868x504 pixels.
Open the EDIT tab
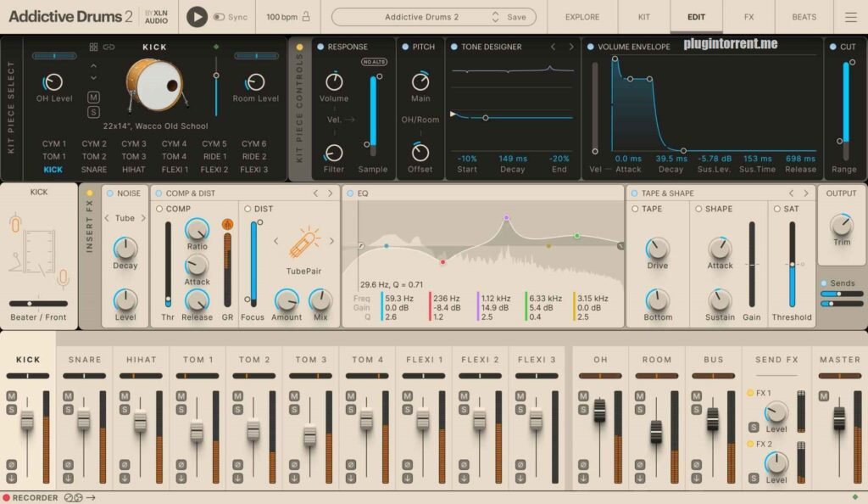(696, 17)
